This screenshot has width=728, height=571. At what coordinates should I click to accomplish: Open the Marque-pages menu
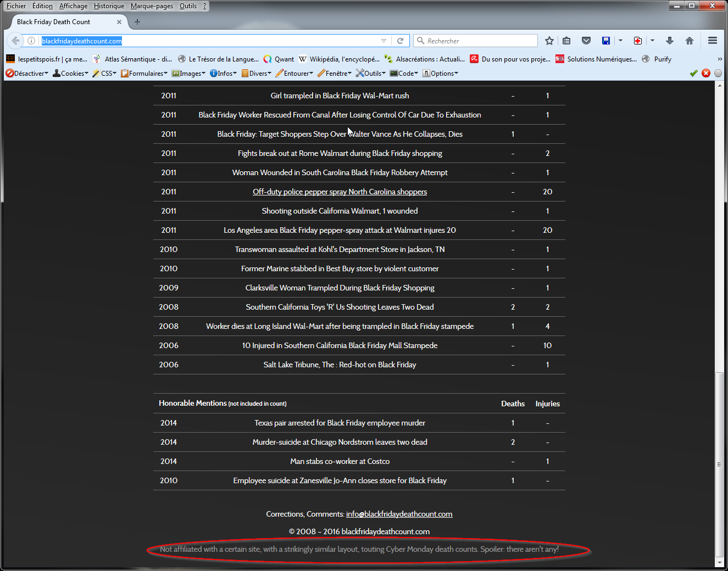tap(152, 6)
